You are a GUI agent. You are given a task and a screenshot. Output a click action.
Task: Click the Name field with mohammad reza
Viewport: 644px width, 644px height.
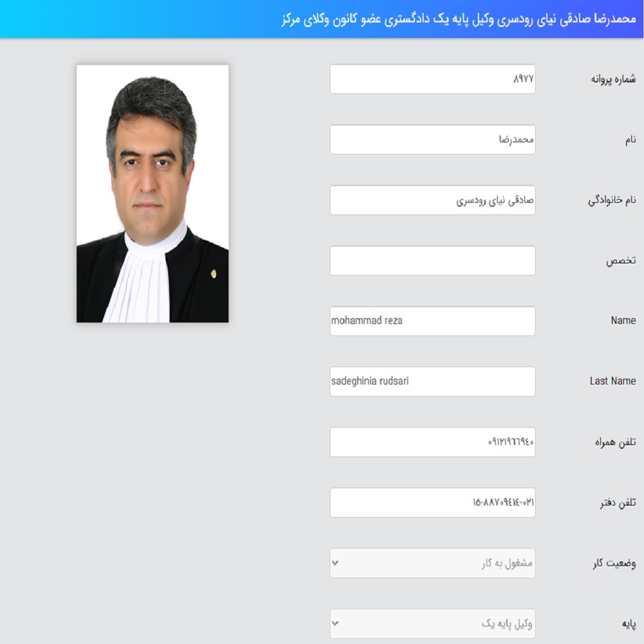(433, 321)
